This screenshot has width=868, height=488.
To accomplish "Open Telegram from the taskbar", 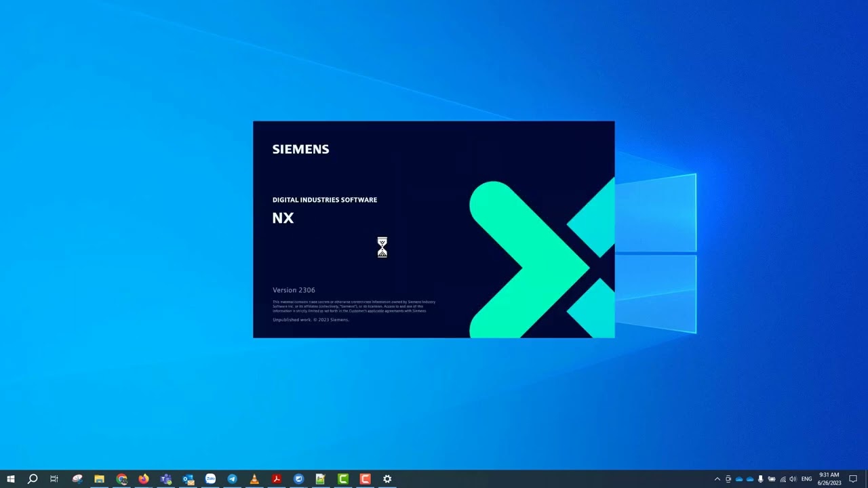I will click(x=232, y=479).
